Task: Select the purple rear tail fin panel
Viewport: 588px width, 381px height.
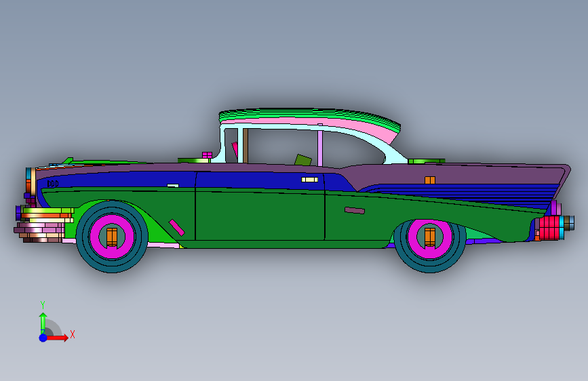Action: click(454, 175)
